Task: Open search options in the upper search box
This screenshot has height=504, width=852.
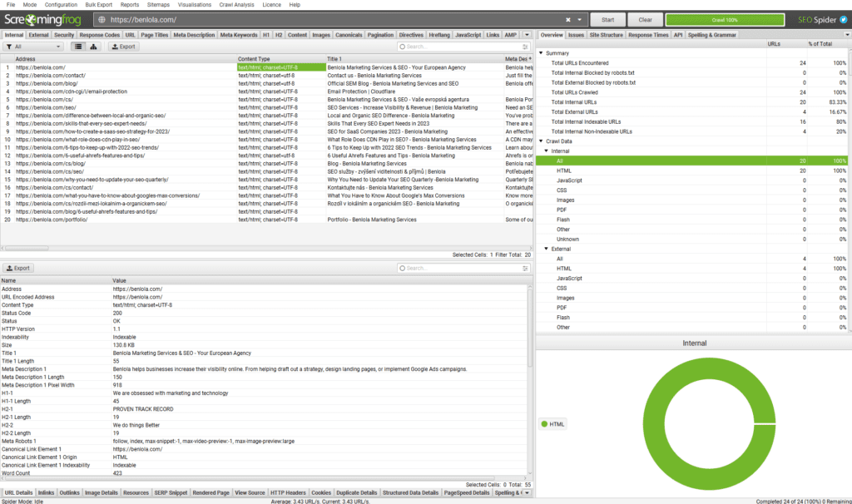Action: click(525, 47)
